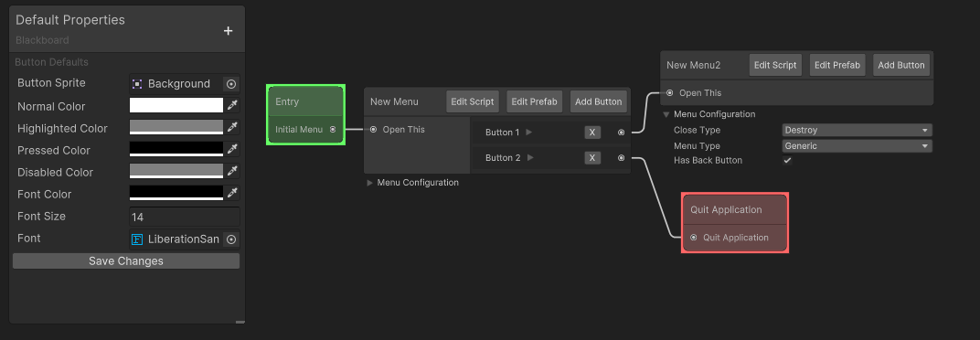Click Add Button on New Menu2 node

pyautogui.click(x=901, y=65)
